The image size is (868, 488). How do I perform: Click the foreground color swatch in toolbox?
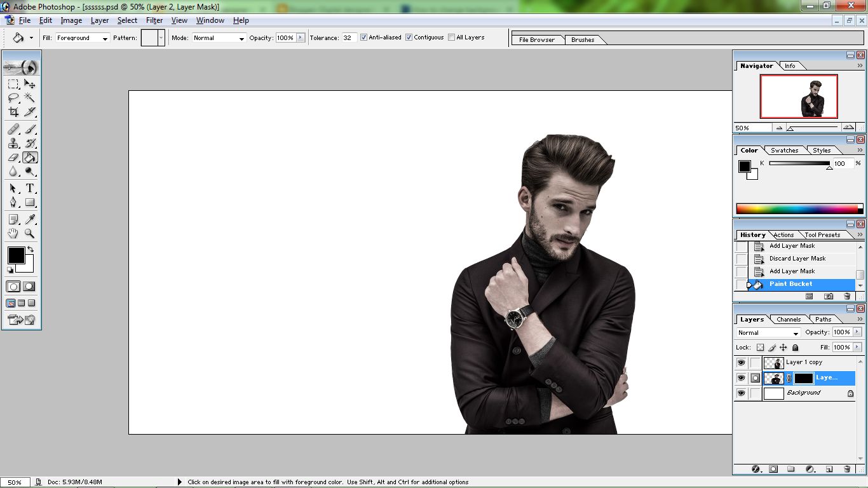[x=16, y=255]
